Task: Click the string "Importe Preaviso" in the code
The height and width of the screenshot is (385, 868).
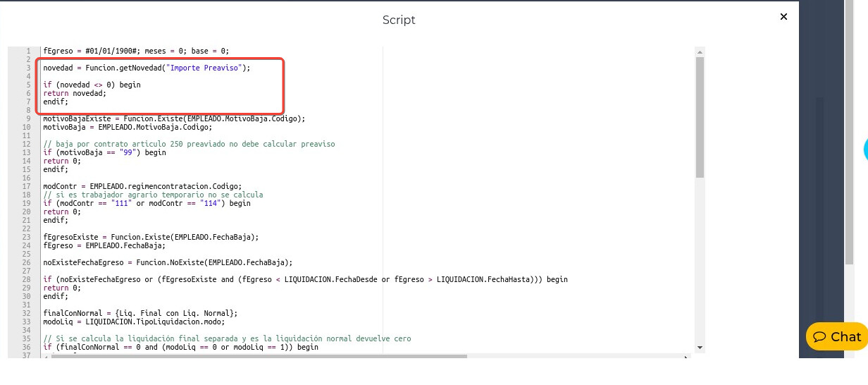Action: click(204, 68)
